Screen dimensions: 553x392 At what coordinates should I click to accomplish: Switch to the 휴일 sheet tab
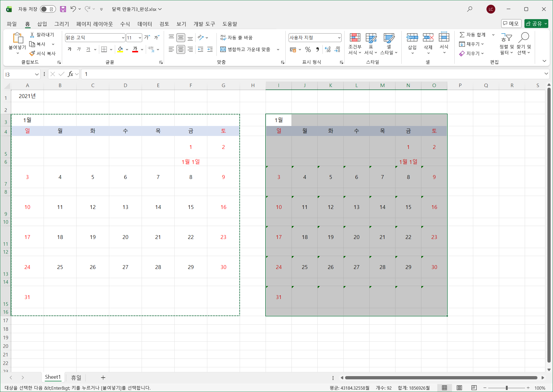pos(76,377)
